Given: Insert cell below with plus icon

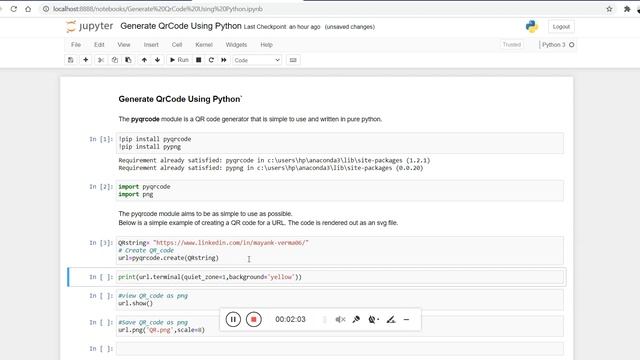Looking at the screenshot, I should 85,60.
